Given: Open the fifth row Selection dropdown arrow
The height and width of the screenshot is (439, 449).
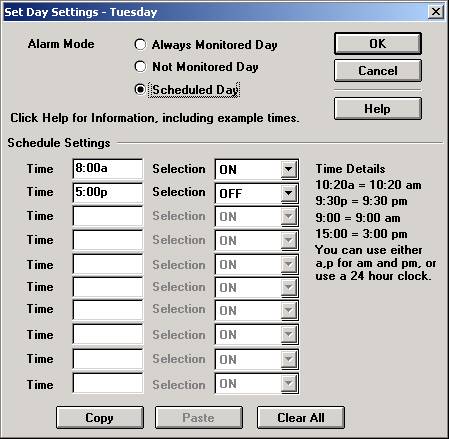Looking at the screenshot, I should pos(289,264).
